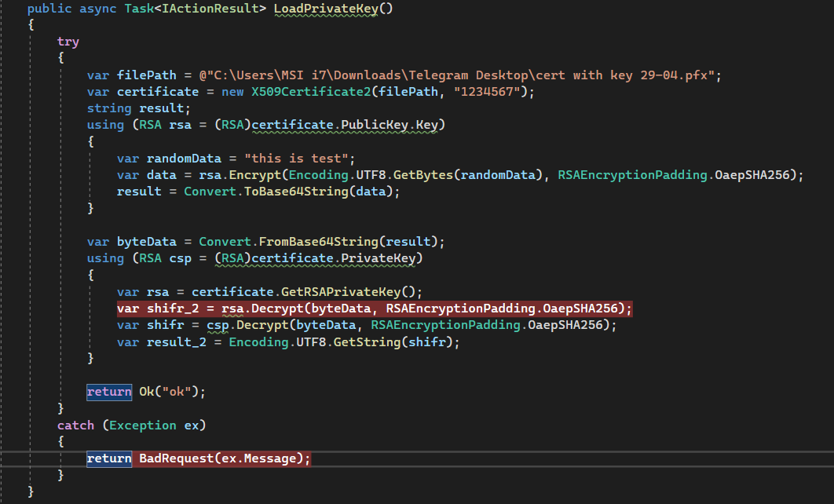834x504 pixels.
Task: Click the return keyword before Ok("ok")
Action: click(x=109, y=392)
